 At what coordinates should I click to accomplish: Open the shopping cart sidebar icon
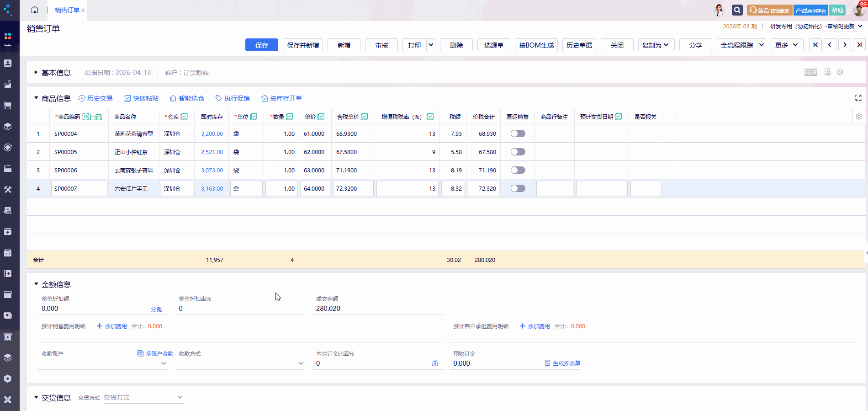pos(8,105)
